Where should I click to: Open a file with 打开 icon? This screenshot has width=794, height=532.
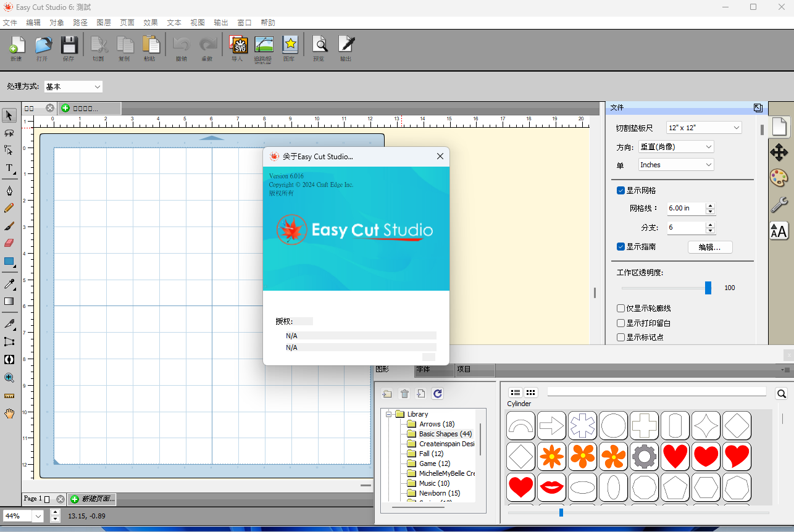pos(42,48)
